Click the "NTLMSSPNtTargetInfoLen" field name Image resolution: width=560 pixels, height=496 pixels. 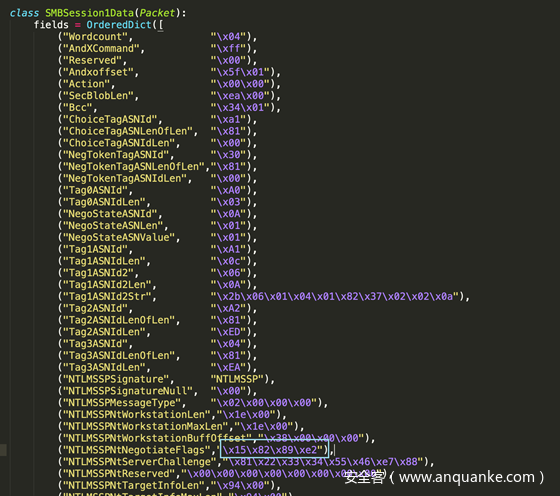tap(134, 485)
